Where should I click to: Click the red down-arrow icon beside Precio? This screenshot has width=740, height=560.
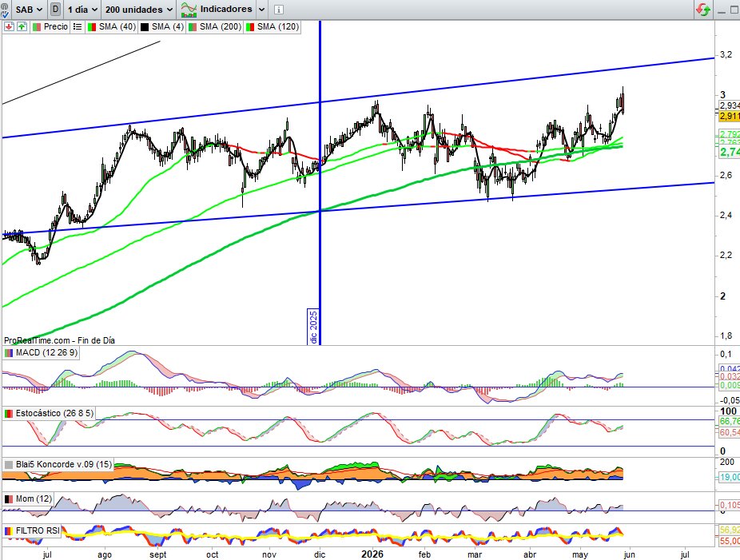[x=9, y=26]
